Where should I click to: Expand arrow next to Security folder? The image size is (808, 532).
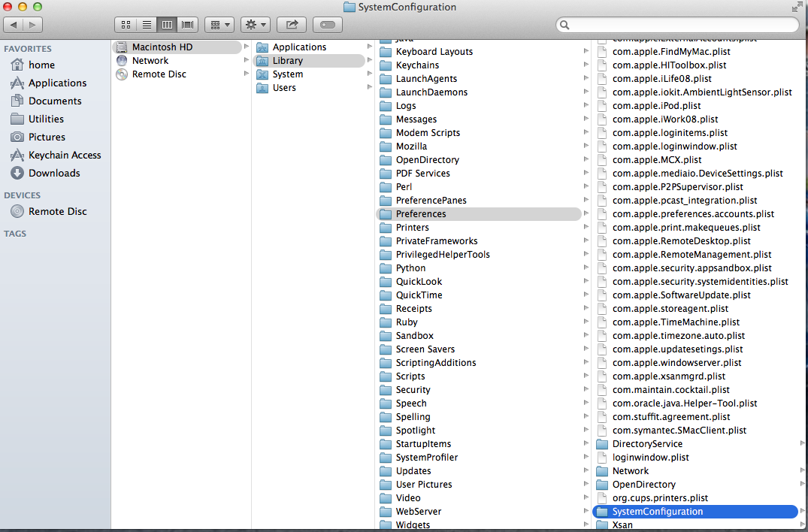pyautogui.click(x=586, y=389)
